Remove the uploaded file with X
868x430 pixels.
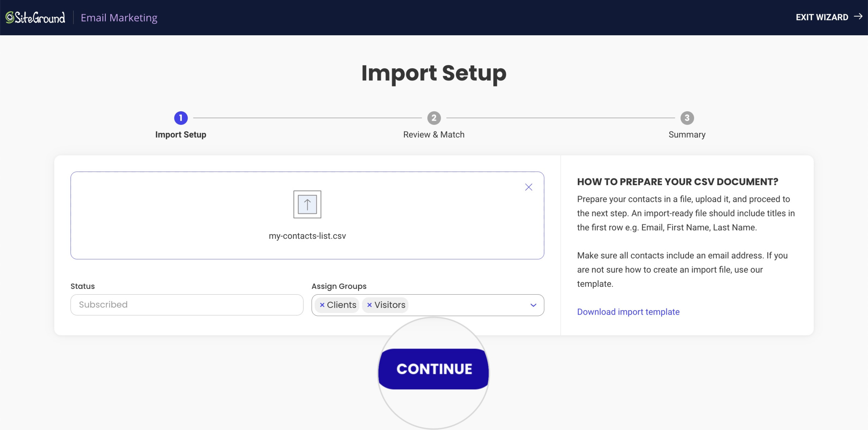click(x=529, y=187)
